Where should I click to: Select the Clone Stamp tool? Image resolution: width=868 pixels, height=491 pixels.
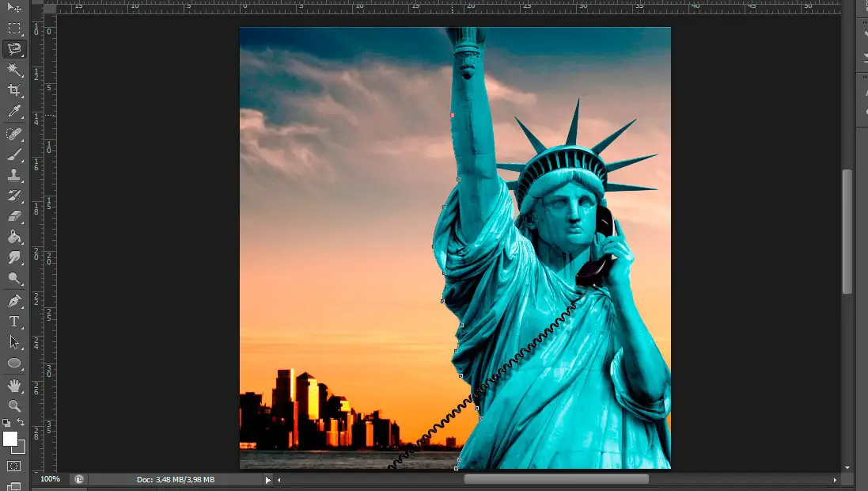click(x=14, y=175)
